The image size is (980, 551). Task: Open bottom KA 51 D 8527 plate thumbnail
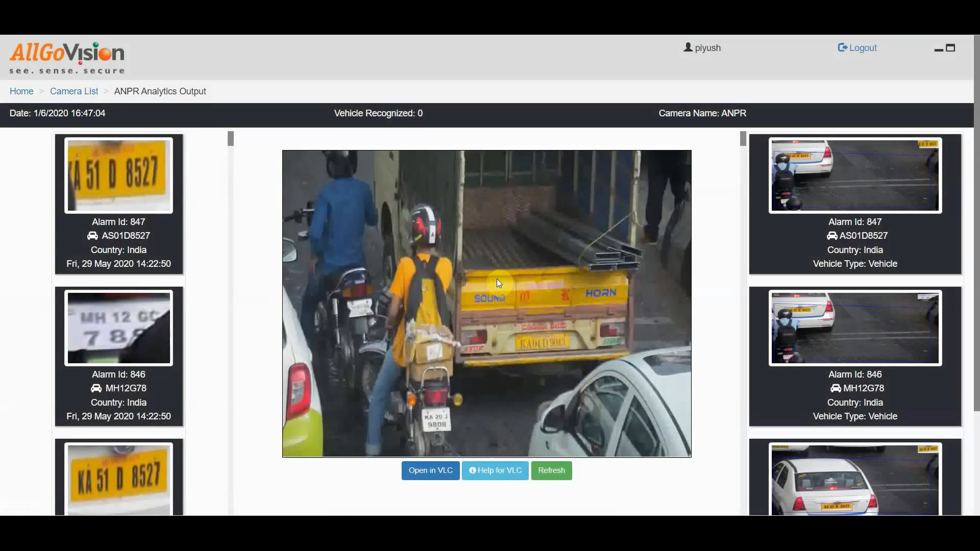point(119,480)
